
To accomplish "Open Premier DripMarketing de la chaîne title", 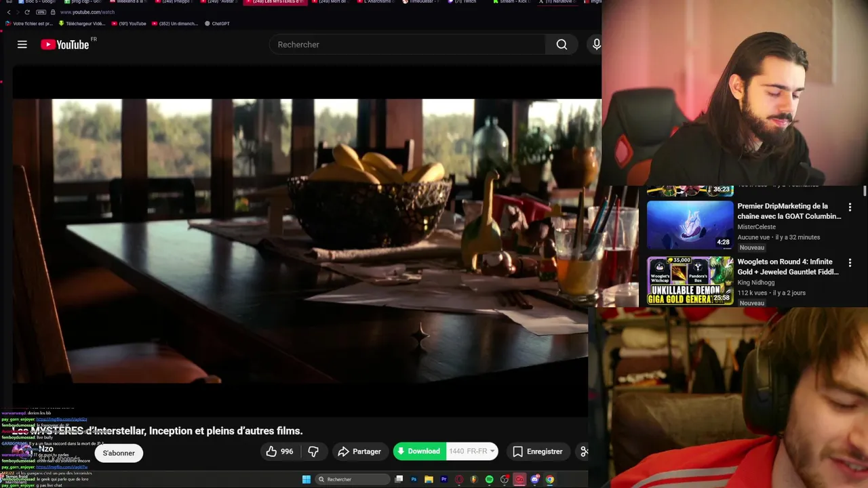I will [x=789, y=211].
